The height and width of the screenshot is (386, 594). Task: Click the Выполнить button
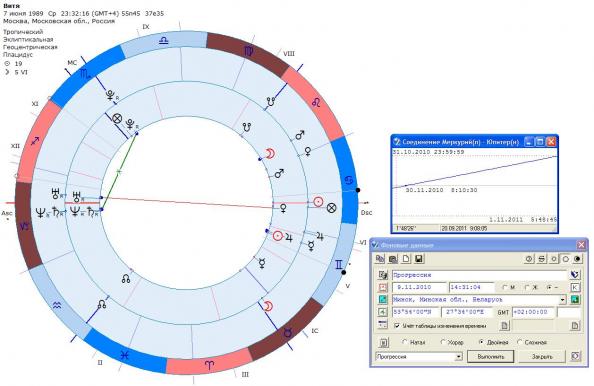(x=491, y=356)
